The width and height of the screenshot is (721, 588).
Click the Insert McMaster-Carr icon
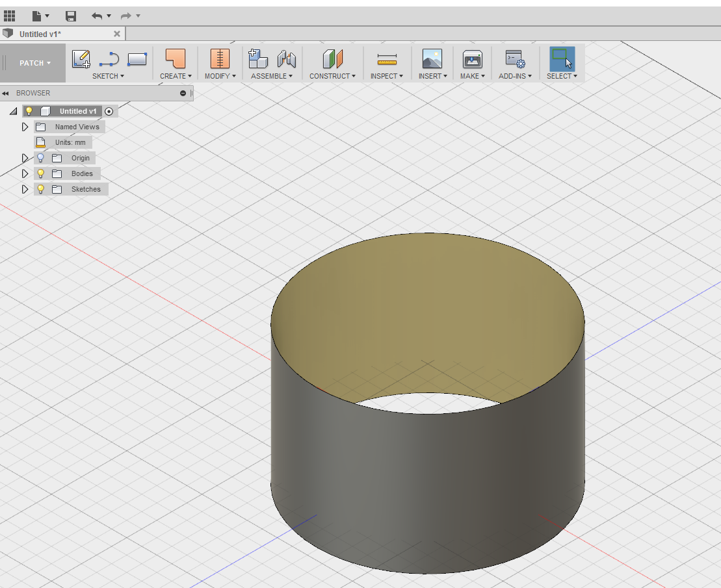(431, 59)
